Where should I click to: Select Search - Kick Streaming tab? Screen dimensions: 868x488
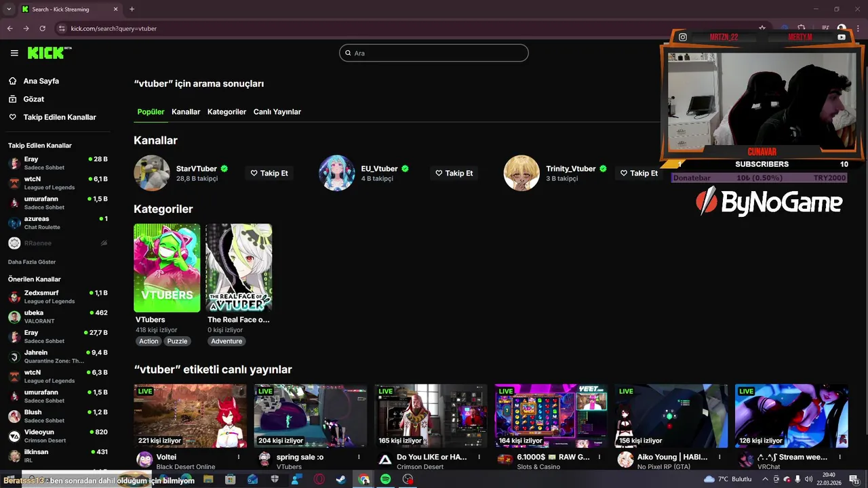pyautogui.click(x=70, y=9)
